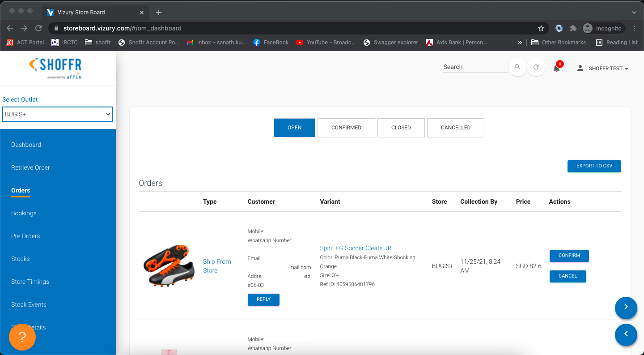The width and height of the screenshot is (644, 355).
Task: Open Pre Orders in the sidebar
Action: point(25,236)
